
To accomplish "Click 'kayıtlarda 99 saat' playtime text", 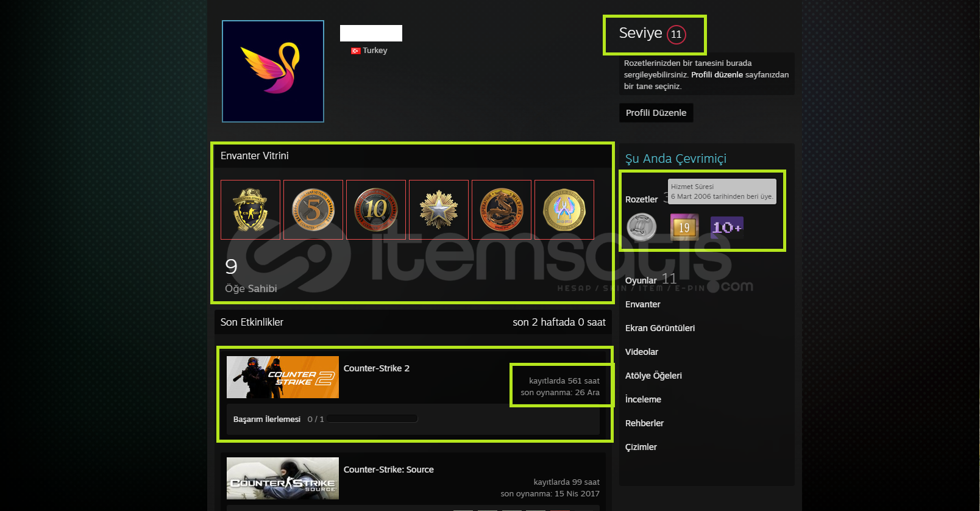I will point(567,482).
